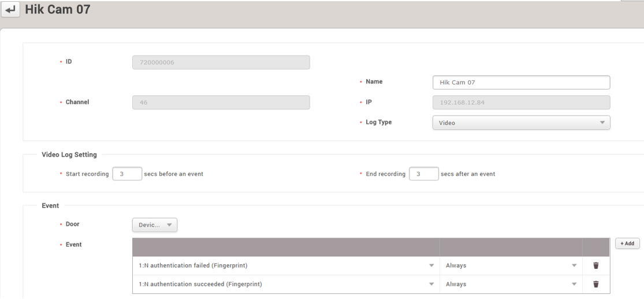Click the Door label
This screenshot has width=644, height=299.
pyautogui.click(x=72, y=224)
